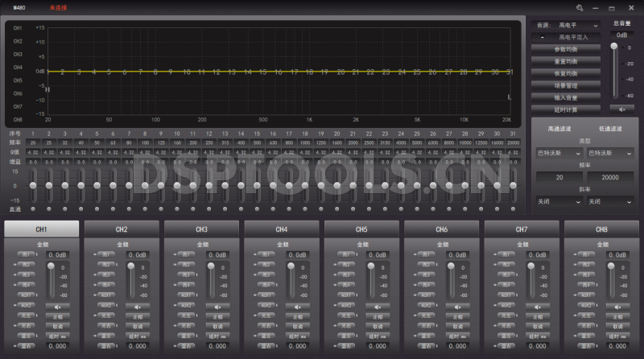Switch to the CH2 channel tab
This screenshot has height=359, width=644.
pyautogui.click(x=122, y=229)
